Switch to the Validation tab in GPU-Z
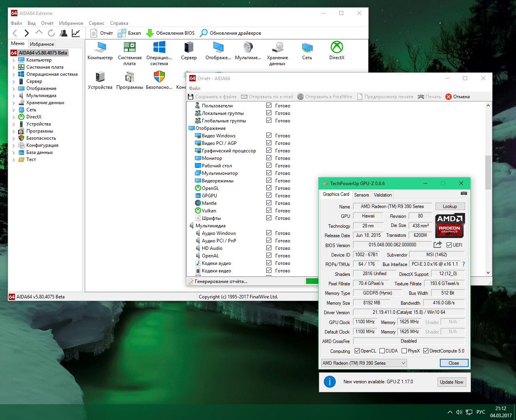Screen dimensions: 516x420 (x=383, y=195)
